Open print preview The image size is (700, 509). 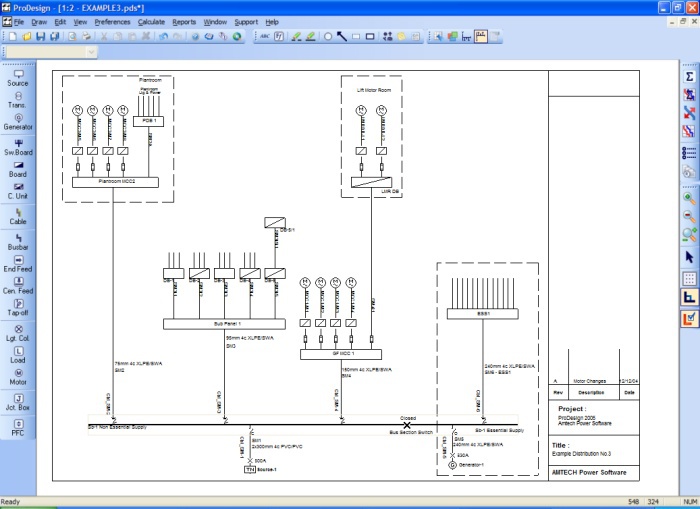[x=72, y=37]
